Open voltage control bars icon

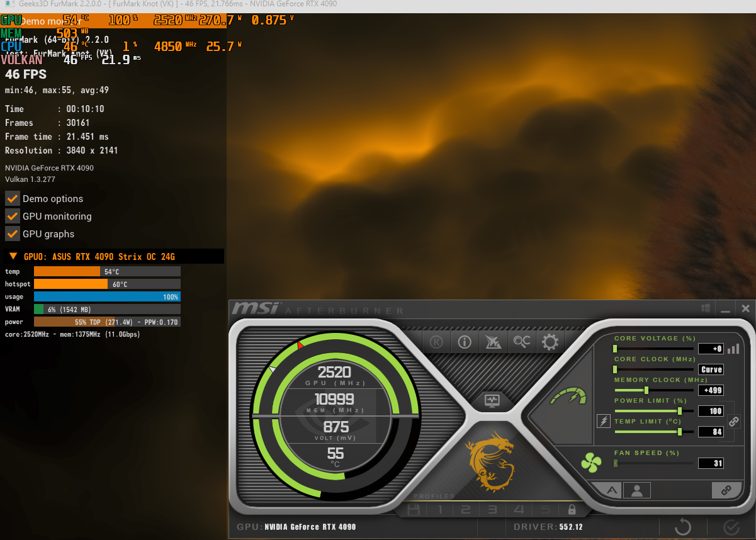733,349
